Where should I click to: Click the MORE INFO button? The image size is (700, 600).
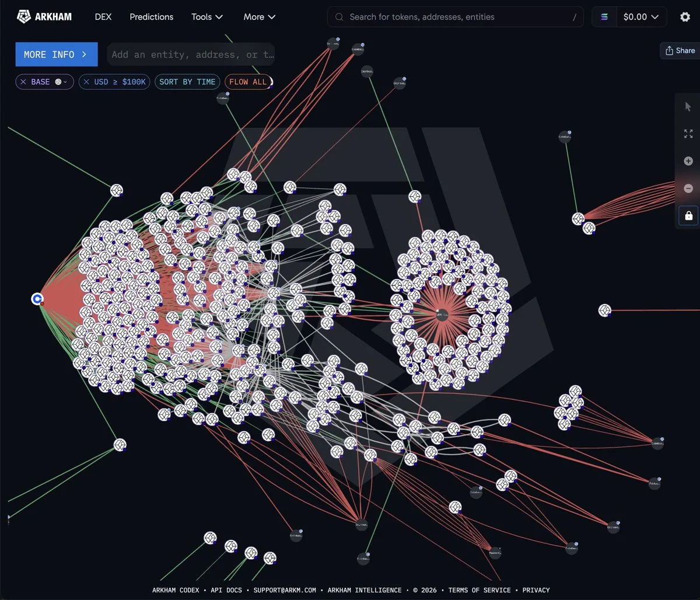[x=57, y=54]
